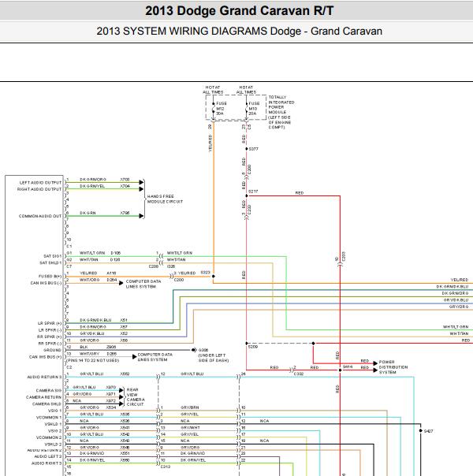Select "COMPUTER DATA LINES SYSTEM" beside the WHT/GRY wire
The width and height of the screenshot is (473, 476).
click(x=155, y=357)
